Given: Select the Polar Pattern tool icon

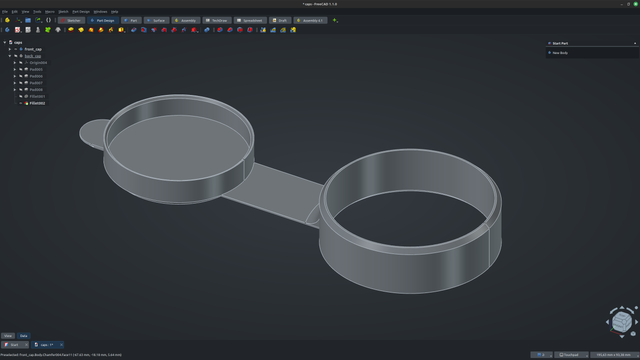Looking at the screenshot, I should click(283, 30).
